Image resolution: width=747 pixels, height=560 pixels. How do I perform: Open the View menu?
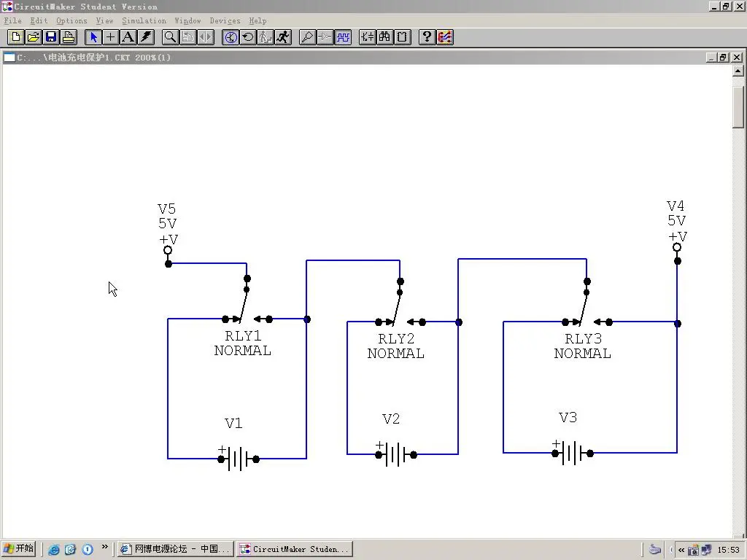click(x=104, y=20)
